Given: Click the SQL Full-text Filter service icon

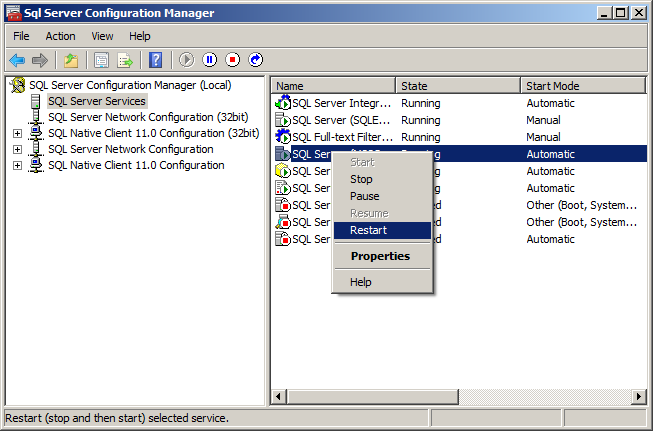Looking at the screenshot, I should point(283,137).
